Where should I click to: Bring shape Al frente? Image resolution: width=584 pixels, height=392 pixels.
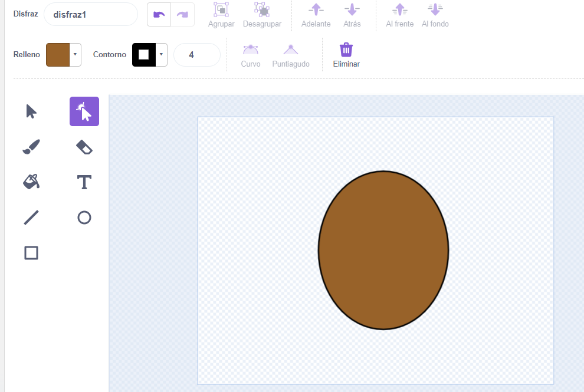tap(400, 15)
